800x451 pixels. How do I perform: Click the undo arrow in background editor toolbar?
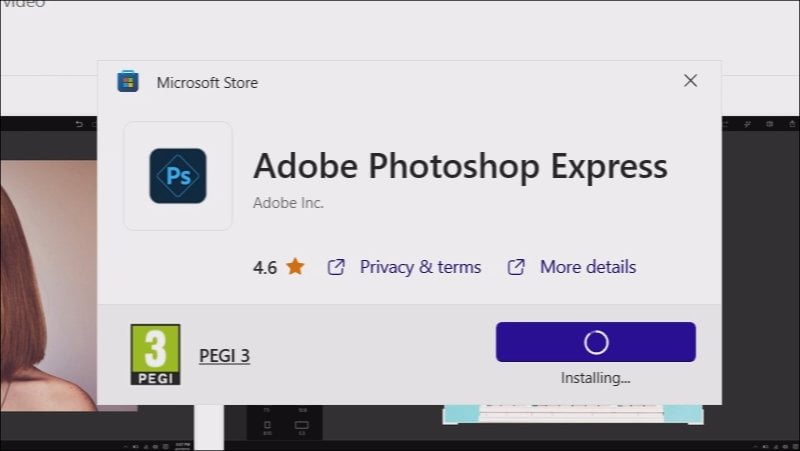(x=79, y=124)
